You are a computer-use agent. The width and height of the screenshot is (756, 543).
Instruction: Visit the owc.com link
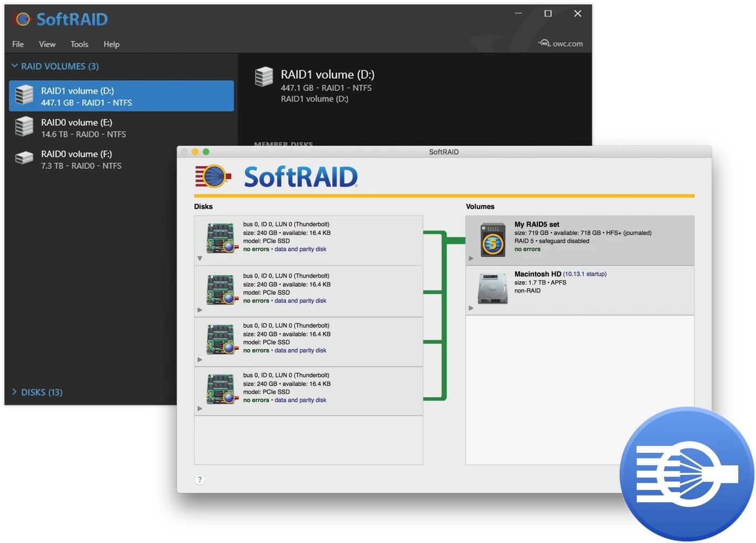[x=561, y=44]
